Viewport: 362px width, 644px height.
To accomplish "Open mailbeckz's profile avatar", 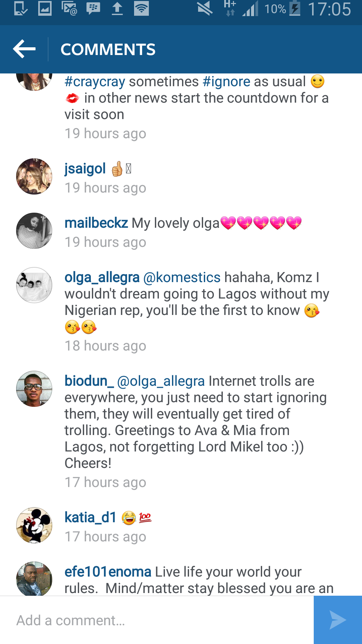I will 34,231.
